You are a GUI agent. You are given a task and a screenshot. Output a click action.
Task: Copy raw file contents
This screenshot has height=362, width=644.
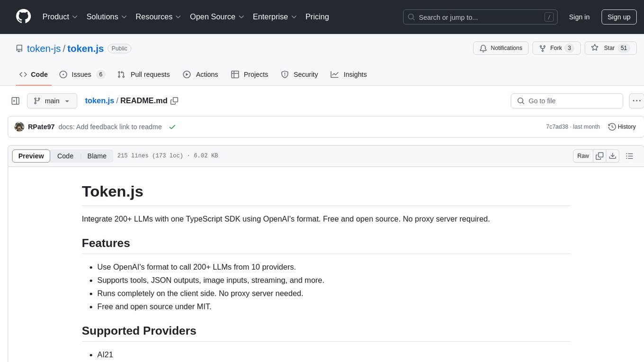click(599, 156)
